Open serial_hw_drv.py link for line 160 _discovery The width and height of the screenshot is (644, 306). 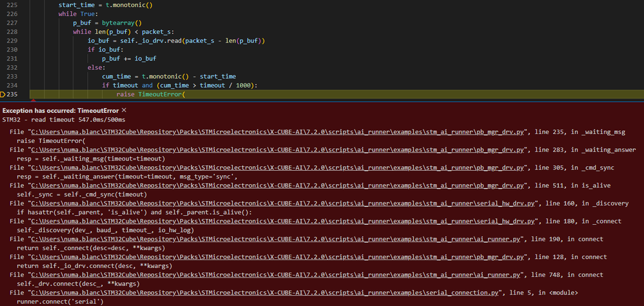pos(284,204)
